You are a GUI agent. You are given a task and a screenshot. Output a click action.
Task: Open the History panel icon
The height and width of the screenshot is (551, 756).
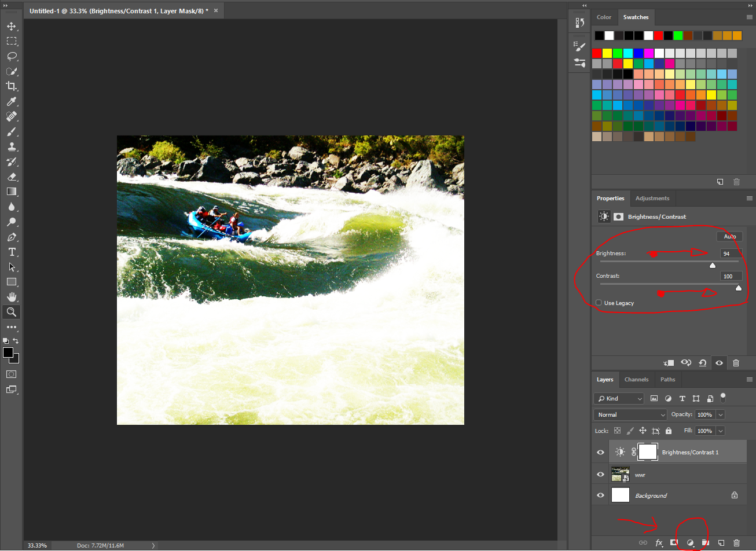pyautogui.click(x=579, y=23)
